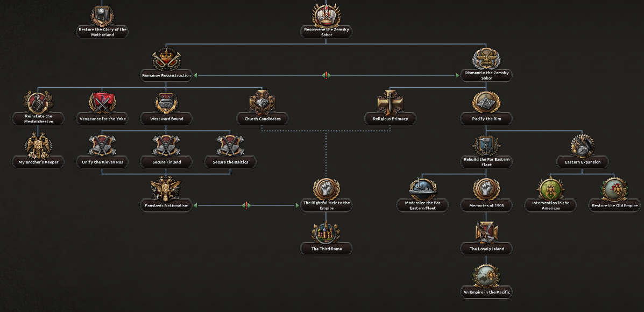The image size is (644, 312).
Task: Select the Romanov Reconstruction focus icon
Action: point(166,58)
